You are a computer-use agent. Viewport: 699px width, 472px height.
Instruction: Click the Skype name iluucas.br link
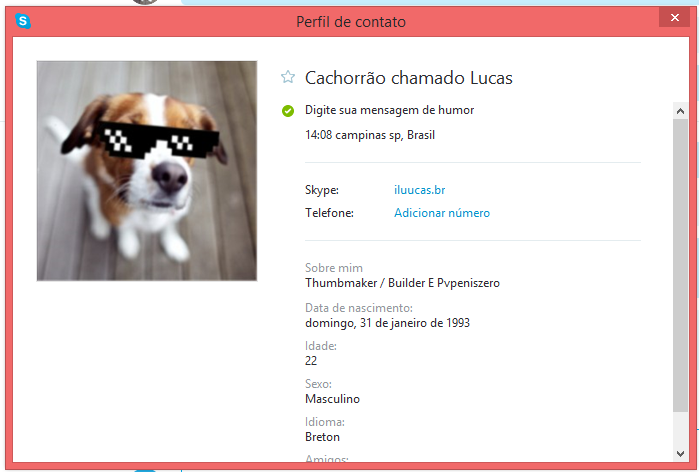pos(419,190)
